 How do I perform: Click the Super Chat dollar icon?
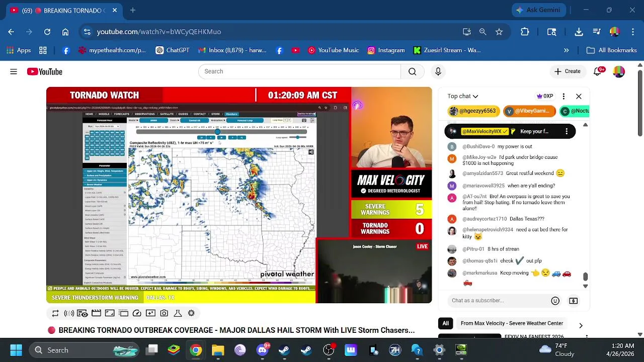tap(573, 301)
